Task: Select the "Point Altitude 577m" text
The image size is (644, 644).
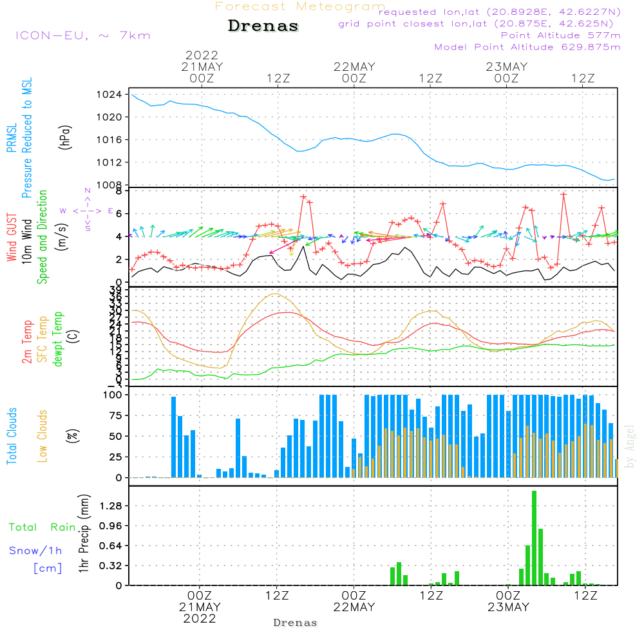Action: click(560, 35)
